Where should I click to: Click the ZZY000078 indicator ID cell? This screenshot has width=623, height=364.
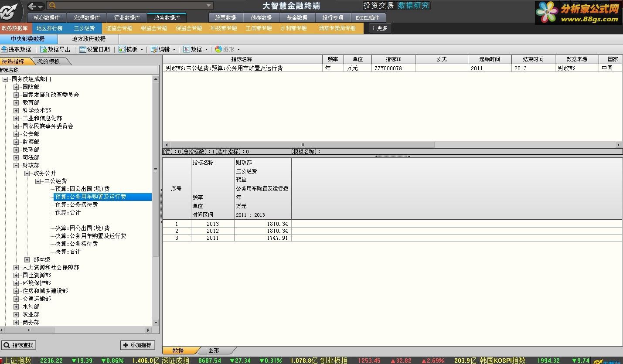pos(393,68)
